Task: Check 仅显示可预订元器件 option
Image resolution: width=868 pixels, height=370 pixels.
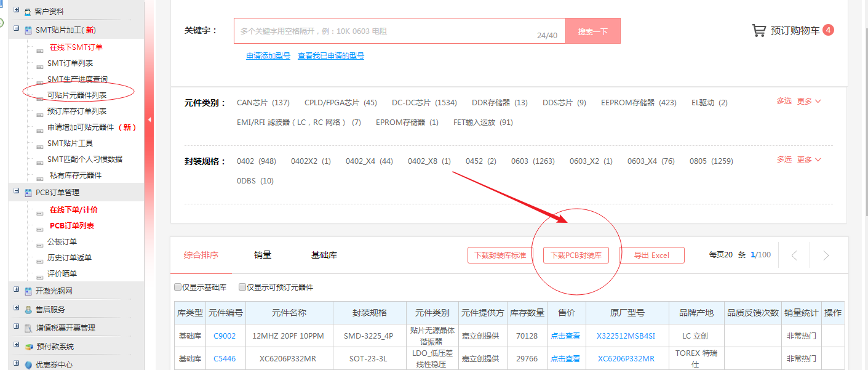Action: click(242, 288)
